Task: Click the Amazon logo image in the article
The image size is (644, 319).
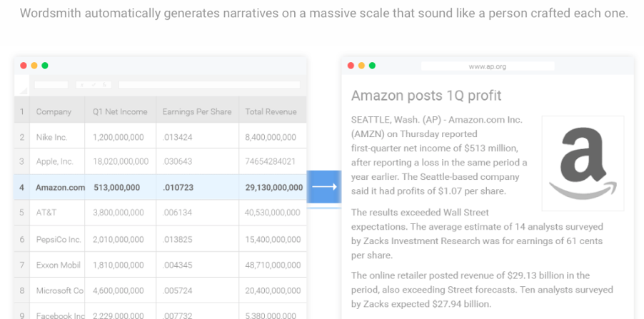Action: 583,163
